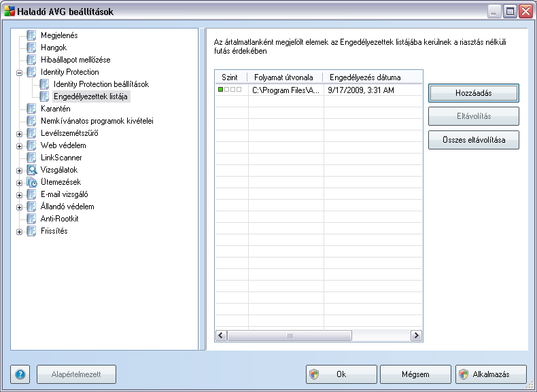Screen dimensions: 537x392
Task: Click the Hibaállapot mellőzése item icon
Action: (x=31, y=60)
